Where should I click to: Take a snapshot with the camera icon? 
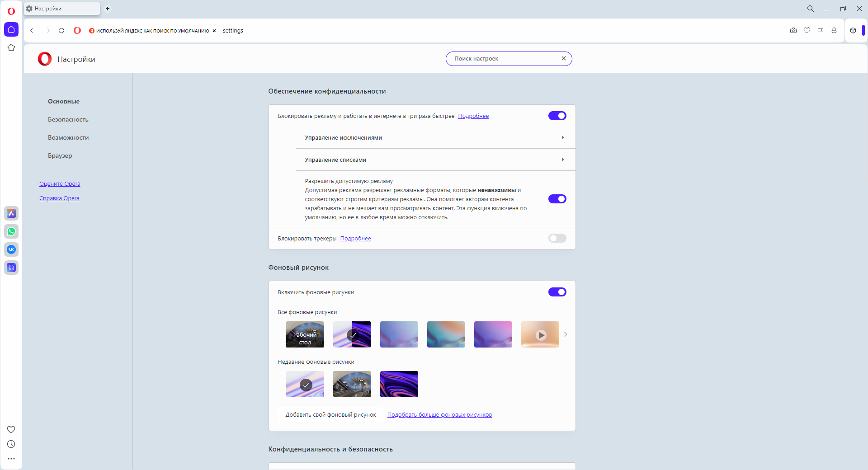point(793,31)
